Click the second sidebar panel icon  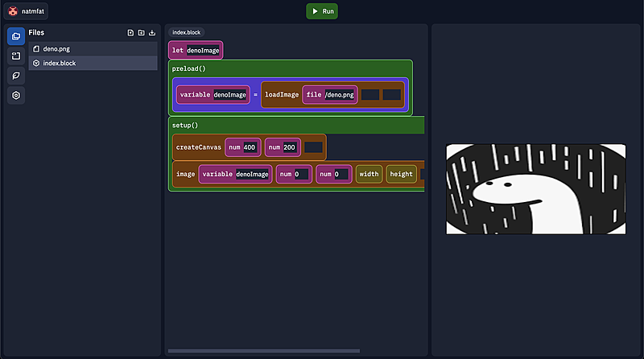pyautogui.click(x=16, y=56)
